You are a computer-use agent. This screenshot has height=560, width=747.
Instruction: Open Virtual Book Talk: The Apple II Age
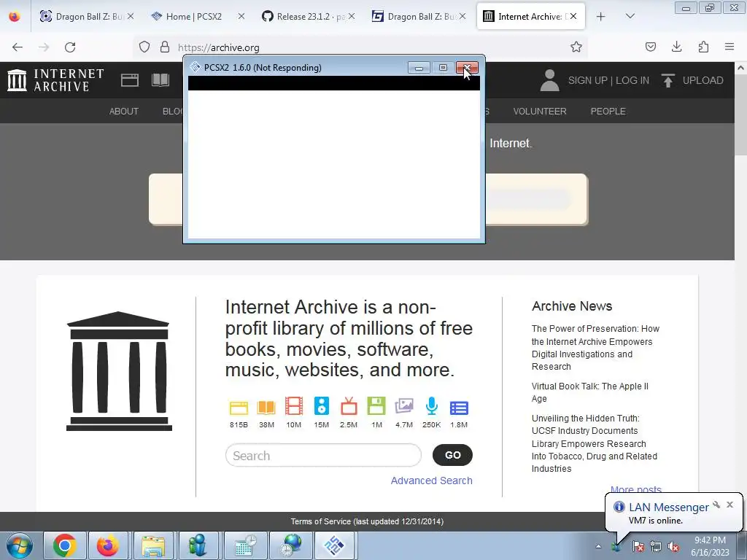pos(589,392)
